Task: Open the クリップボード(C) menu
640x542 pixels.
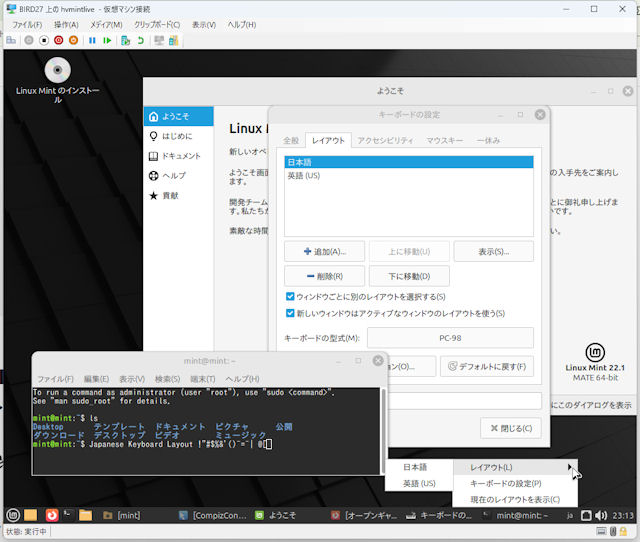Action: (x=157, y=24)
